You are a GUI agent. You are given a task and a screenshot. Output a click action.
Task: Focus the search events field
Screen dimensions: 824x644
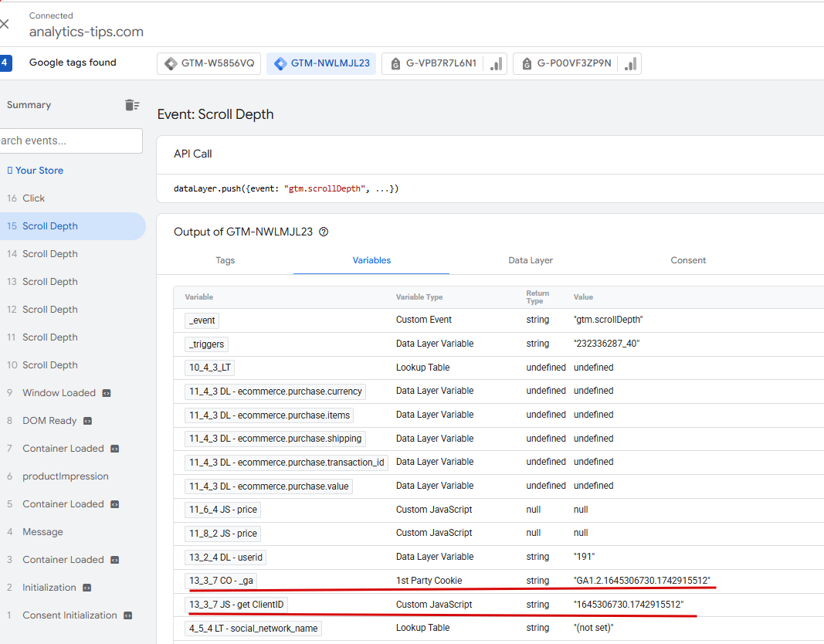click(x=71, y=141)
